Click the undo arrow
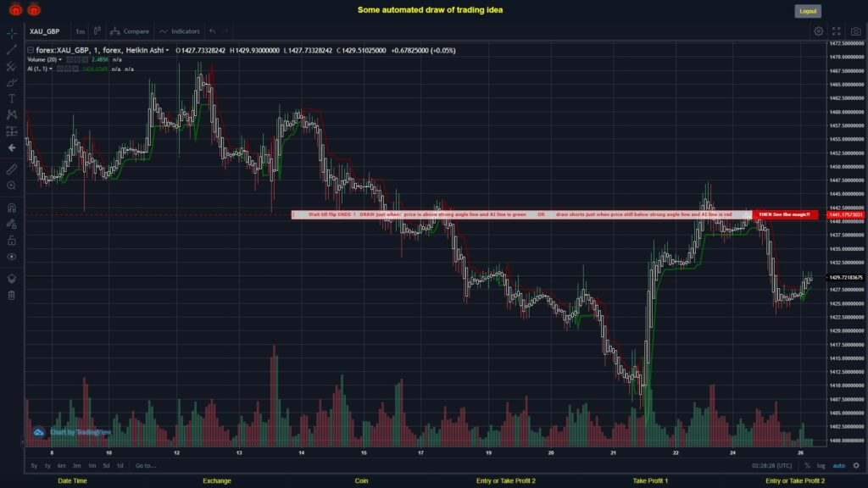Viewport: 868px width, 488px height. 212,31
